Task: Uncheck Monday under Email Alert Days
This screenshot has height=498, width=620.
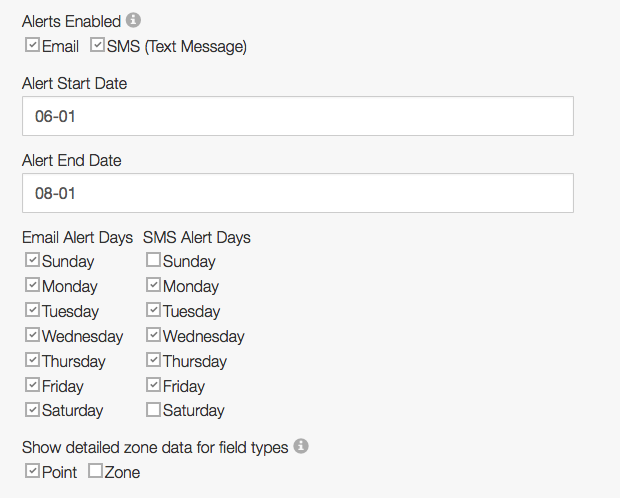Action: (32, 285)
